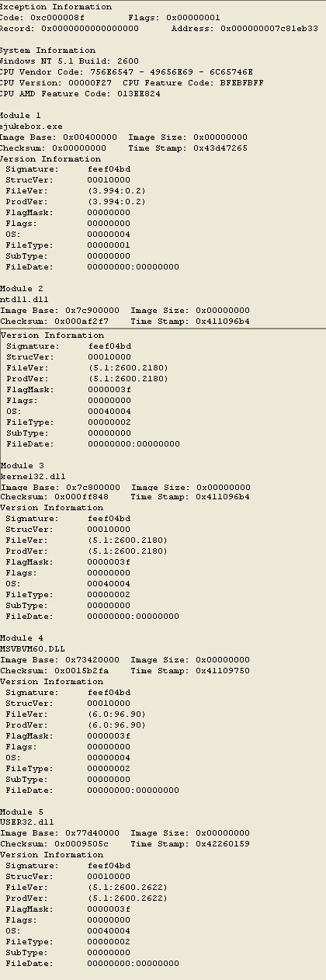Select the exception code 0xc000008f

[x=57, y=17]
